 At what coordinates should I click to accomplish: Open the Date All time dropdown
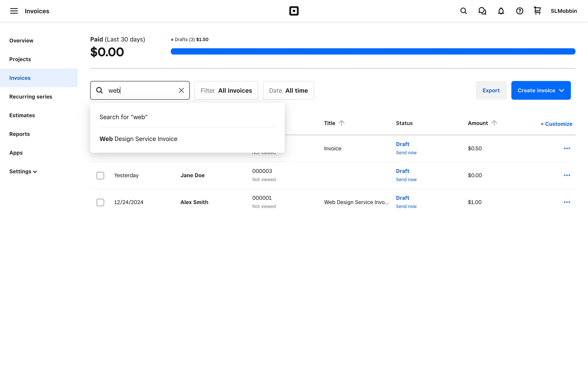tap(288, 90)
